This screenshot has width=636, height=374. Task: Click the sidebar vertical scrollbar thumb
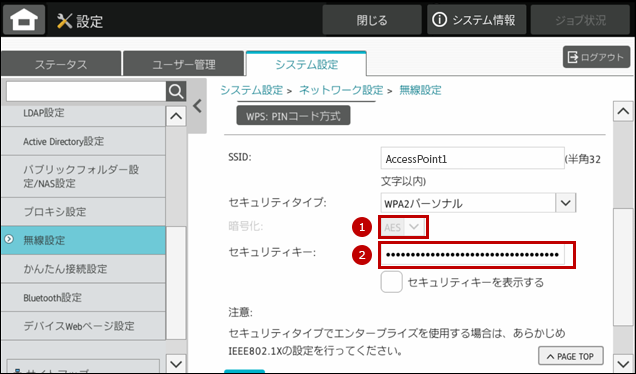(x=176, y=283)
